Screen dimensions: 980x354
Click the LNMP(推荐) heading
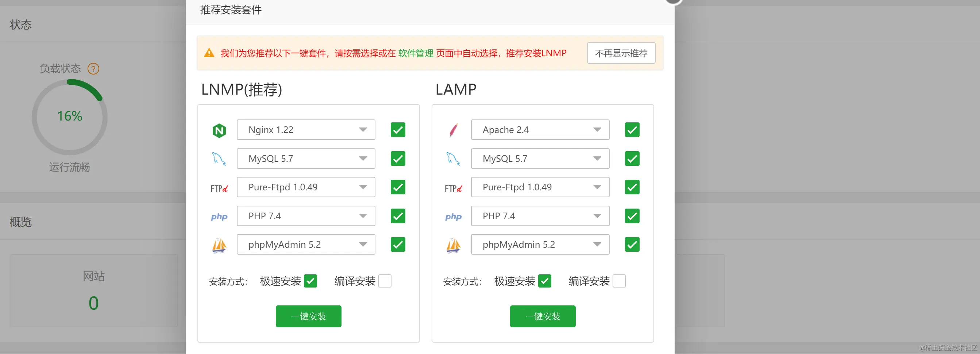(242, 90)
